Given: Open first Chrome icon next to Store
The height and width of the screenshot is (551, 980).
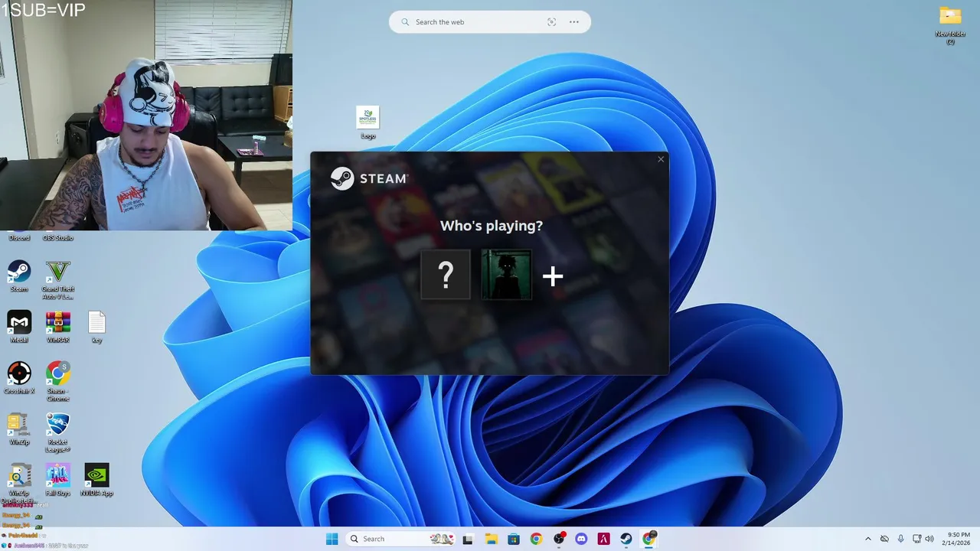Looking at the screenshot, I should pyautogui.click(x=536, y=539).
